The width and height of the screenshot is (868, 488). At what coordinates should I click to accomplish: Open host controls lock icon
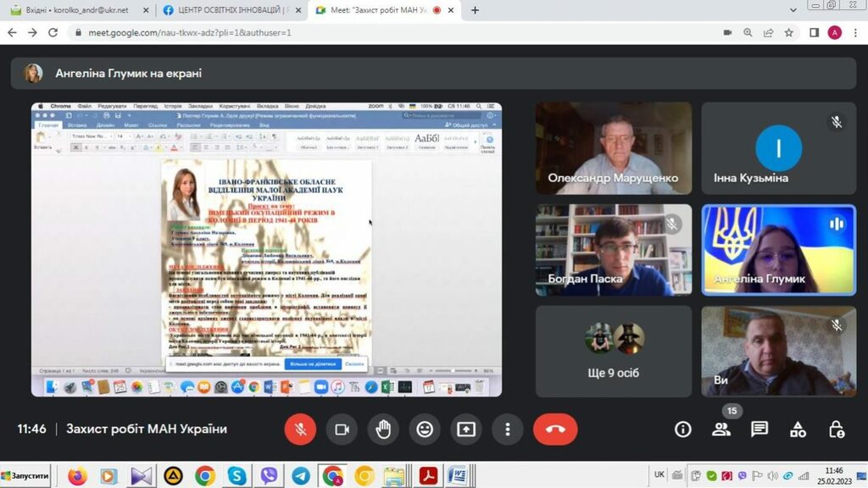click(x=836, y=429)
